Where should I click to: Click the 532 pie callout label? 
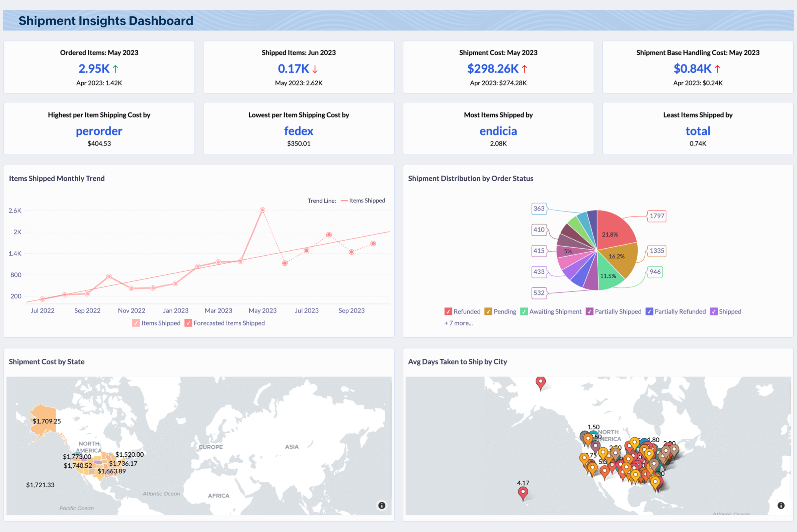539,293
